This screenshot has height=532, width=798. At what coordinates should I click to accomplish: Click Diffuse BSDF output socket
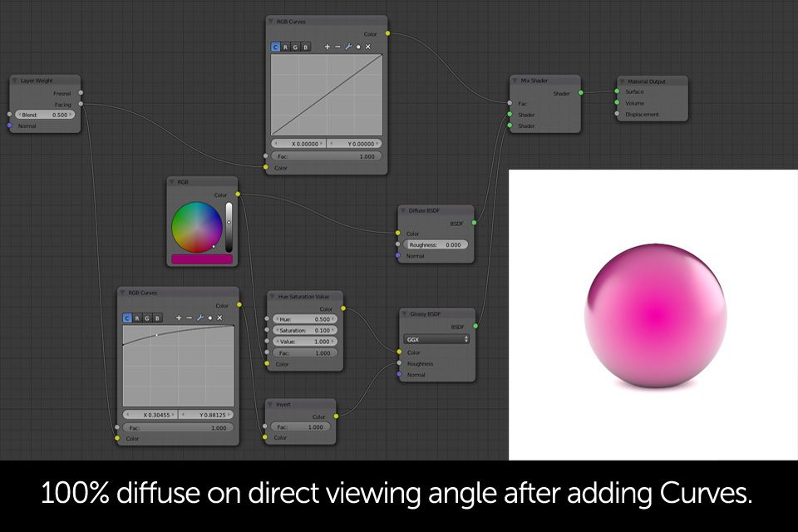click(475, 223)
